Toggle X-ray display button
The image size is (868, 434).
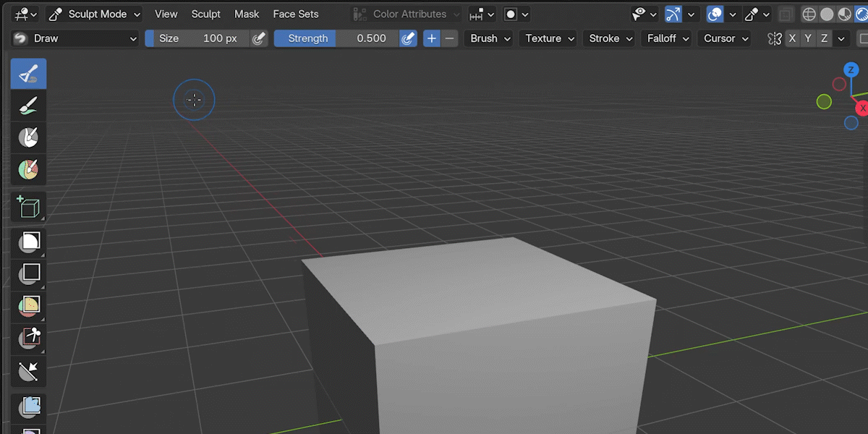(786, 14)
